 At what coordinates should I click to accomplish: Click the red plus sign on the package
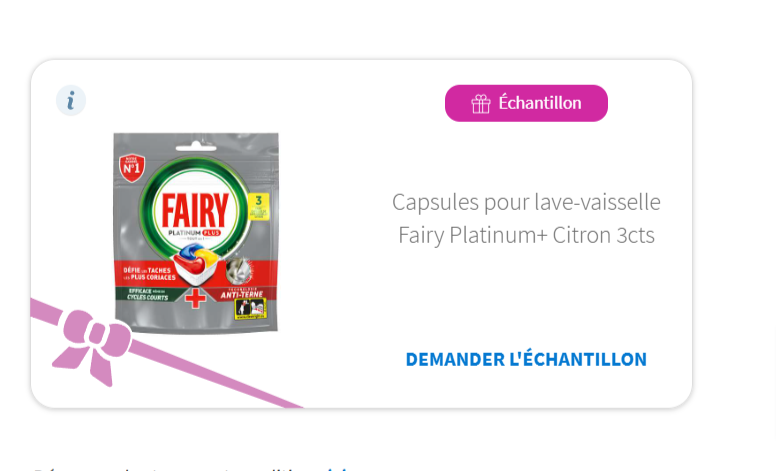point(195,298)
